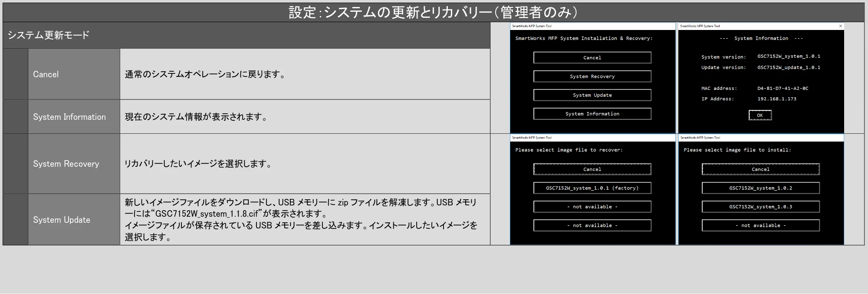
Task: Click the Cancel cell in the table
Action: [x=74, y=74]
